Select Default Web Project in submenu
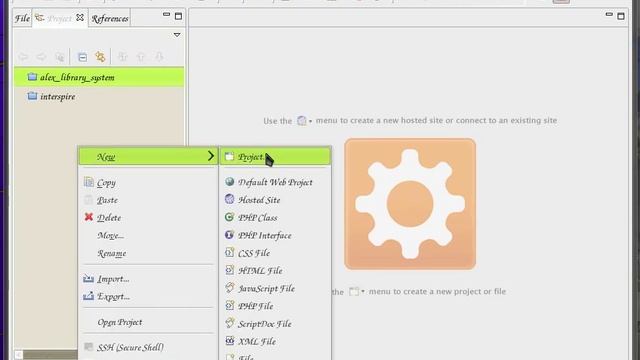Viewport: 640px width, 360px height. coord(275,182)
